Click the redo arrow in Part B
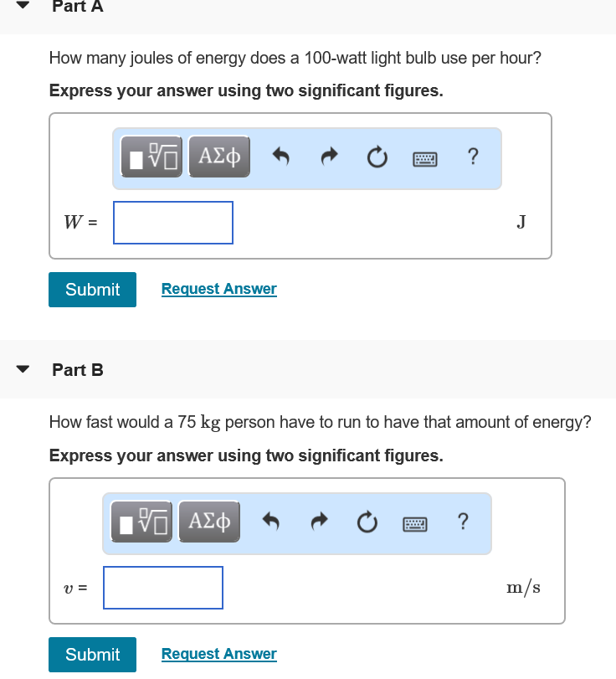The image size is (616, 679). tap(319, 521)
